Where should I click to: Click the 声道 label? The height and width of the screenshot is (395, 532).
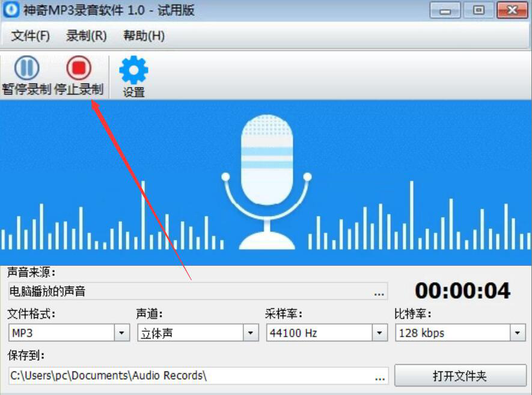(149, 314)
